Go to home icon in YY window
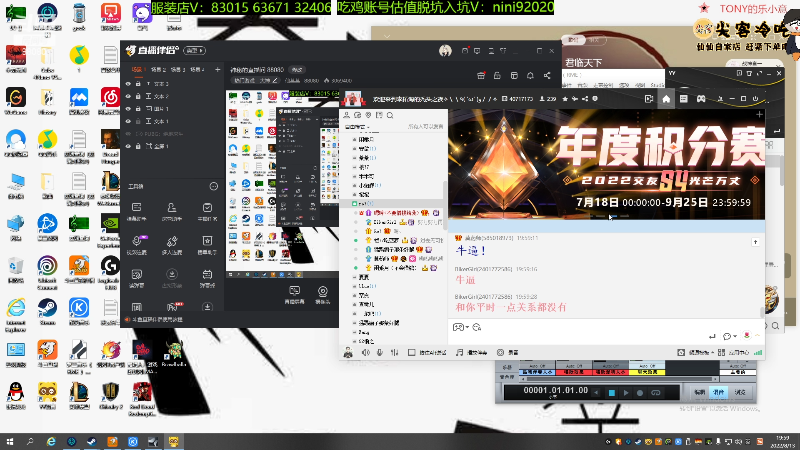Screen dimensions: 800x450 [x=666, y=99]
